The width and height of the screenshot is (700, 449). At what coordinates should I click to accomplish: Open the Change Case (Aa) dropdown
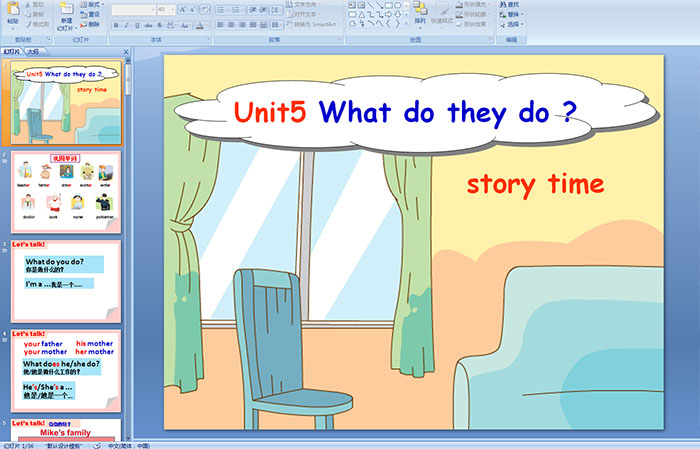[185, 25]
